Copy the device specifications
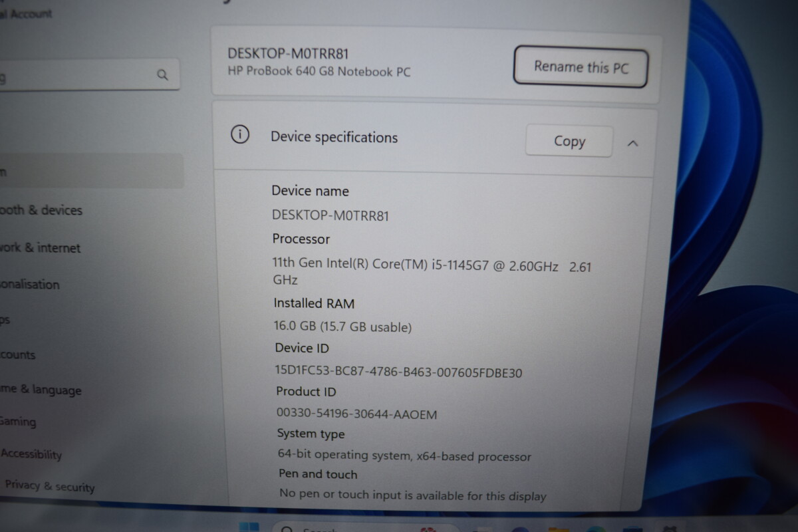The height and width of the screenshot is (532, 798). click(x=569, y=141)
